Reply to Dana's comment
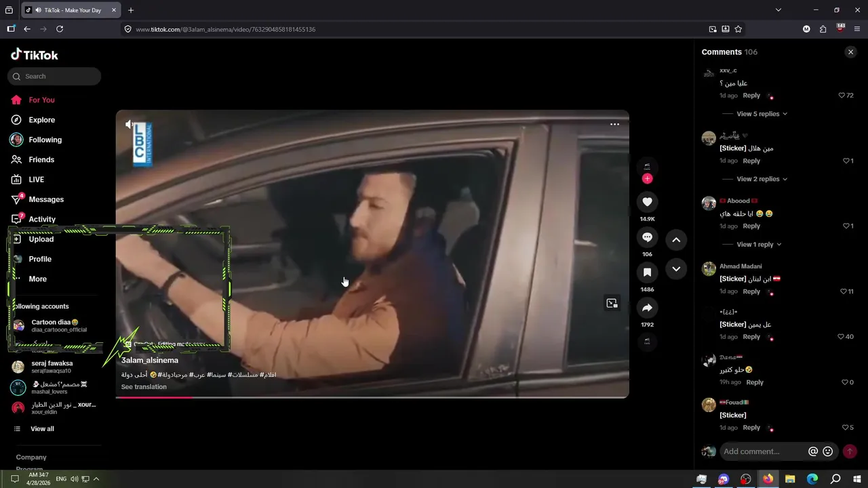This screenshot has width=868, height=488. pyautogui.click(x=755, y=382)
